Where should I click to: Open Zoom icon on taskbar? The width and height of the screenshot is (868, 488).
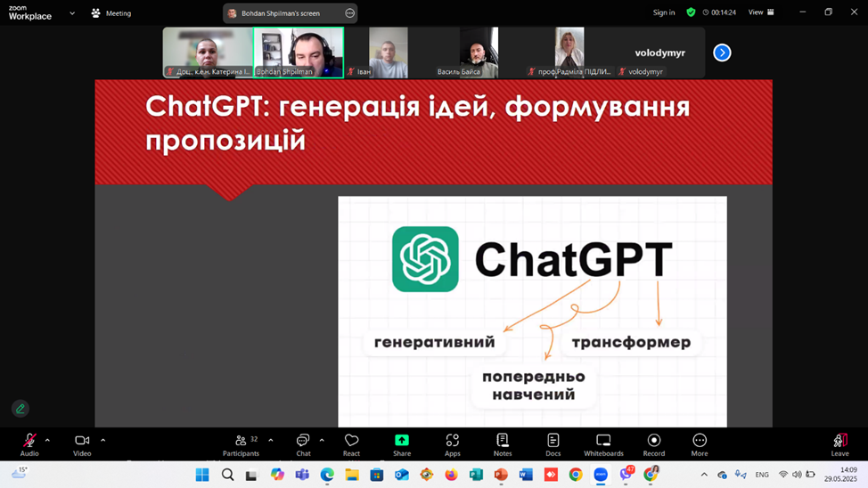pyautogui.click(x=601, y=475)
